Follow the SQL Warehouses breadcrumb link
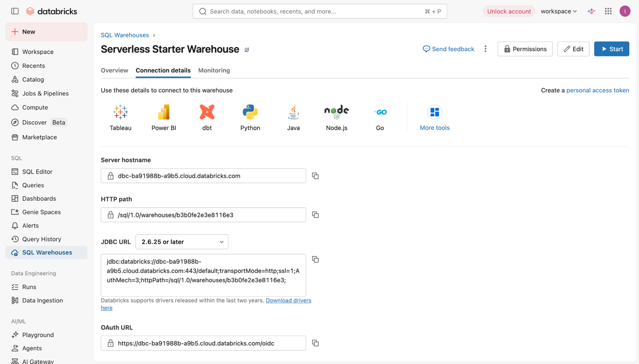 pyautogui.click(x=125, y=35)
